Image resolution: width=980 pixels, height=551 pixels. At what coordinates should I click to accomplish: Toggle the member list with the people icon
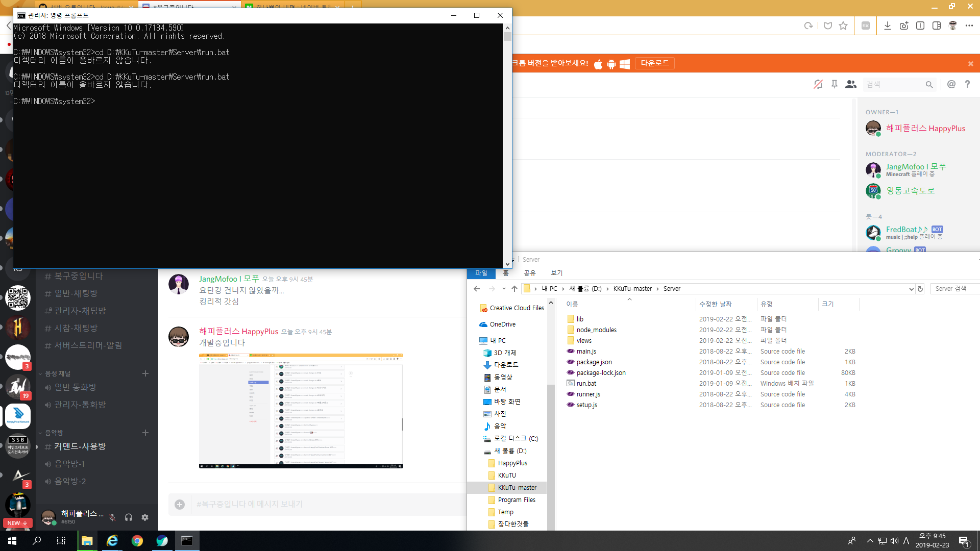[x=850, y=84]
